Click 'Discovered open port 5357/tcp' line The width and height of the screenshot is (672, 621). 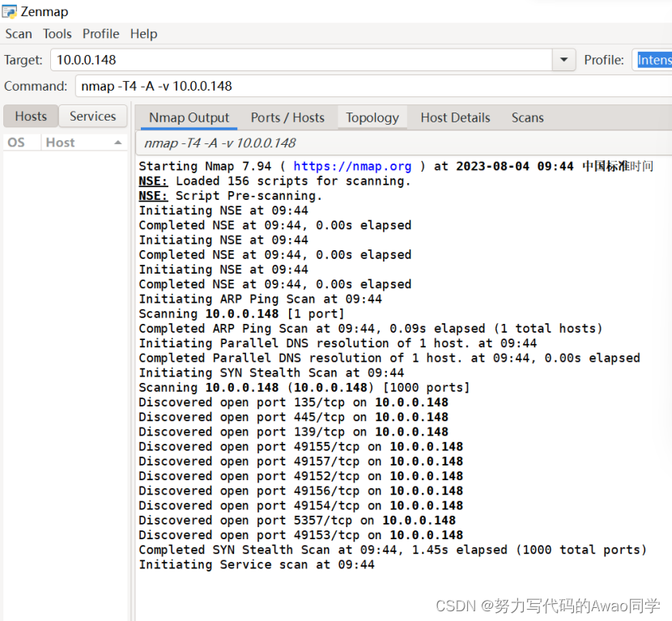[x=297, y=521]
